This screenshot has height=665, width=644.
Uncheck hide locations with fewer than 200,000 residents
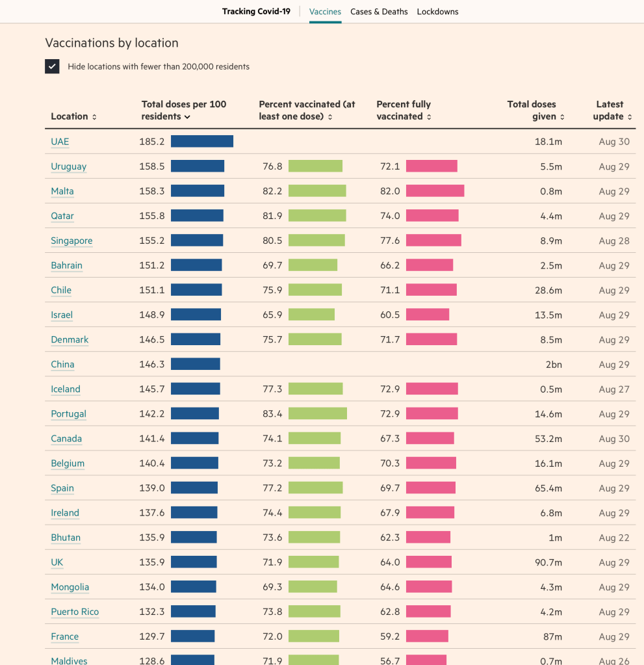(x=52, y=66)
